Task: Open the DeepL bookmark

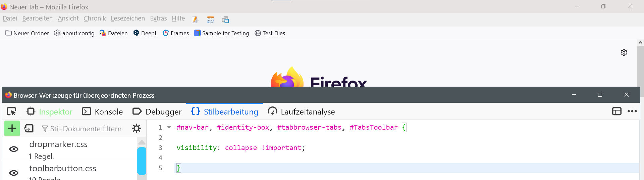Action: click(145, 33)
